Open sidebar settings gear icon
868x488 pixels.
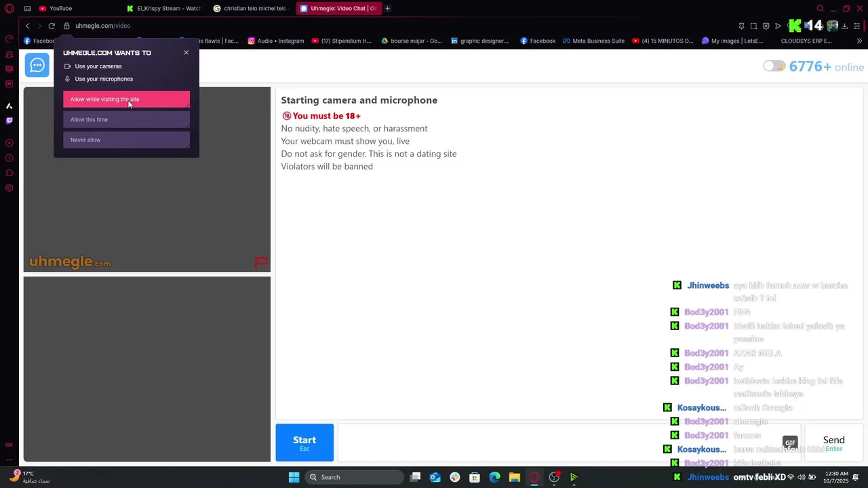point(9,188)
